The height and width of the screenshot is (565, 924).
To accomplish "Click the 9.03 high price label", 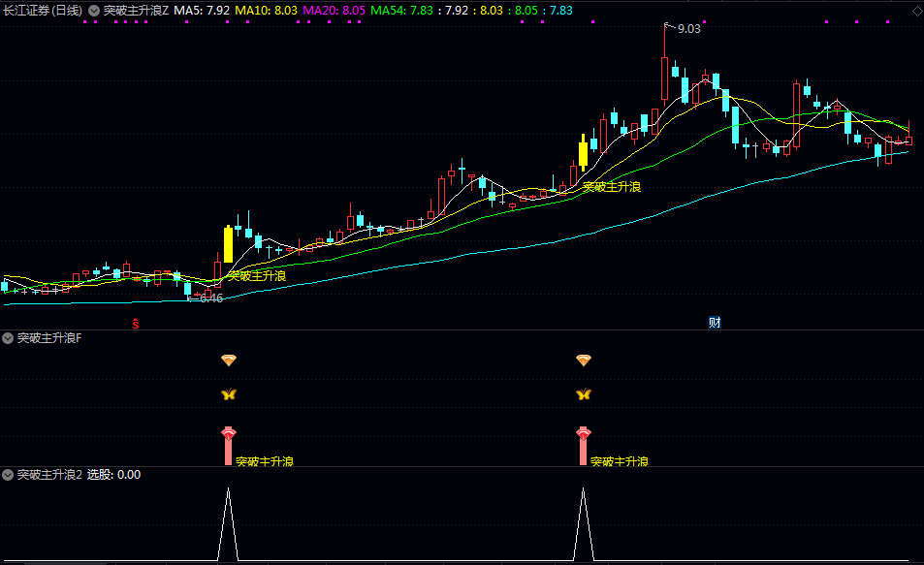I will tap(688, 29).
